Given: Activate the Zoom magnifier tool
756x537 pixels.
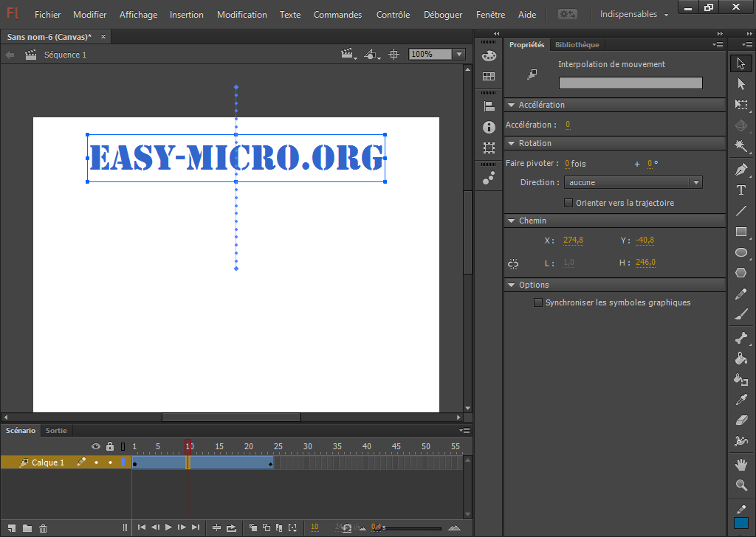Looking at the screenshot, I should [741, 485].
